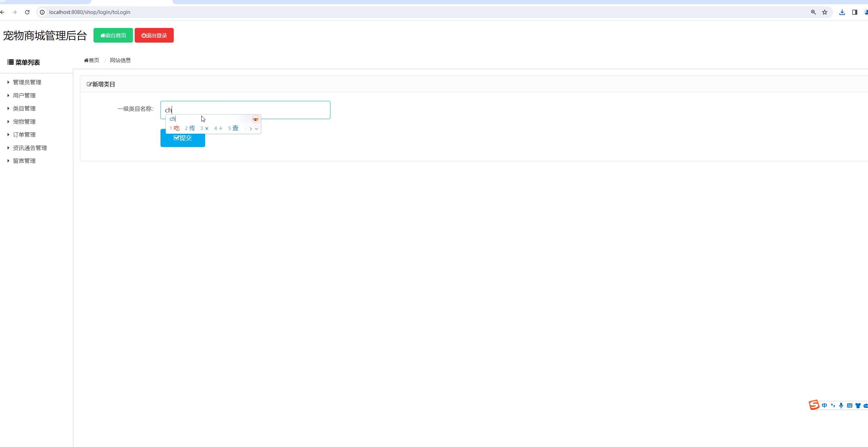Expand 留言管理 menu arrow
This screenshot has width=868, height=447.
pyautogui.click(x=8, y=161)
